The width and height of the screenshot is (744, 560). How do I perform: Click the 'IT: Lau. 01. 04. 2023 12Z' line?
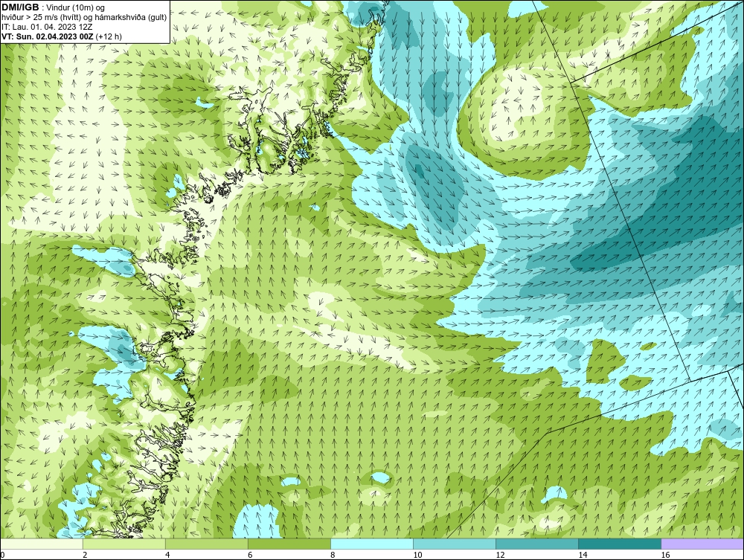coord(47,27)
